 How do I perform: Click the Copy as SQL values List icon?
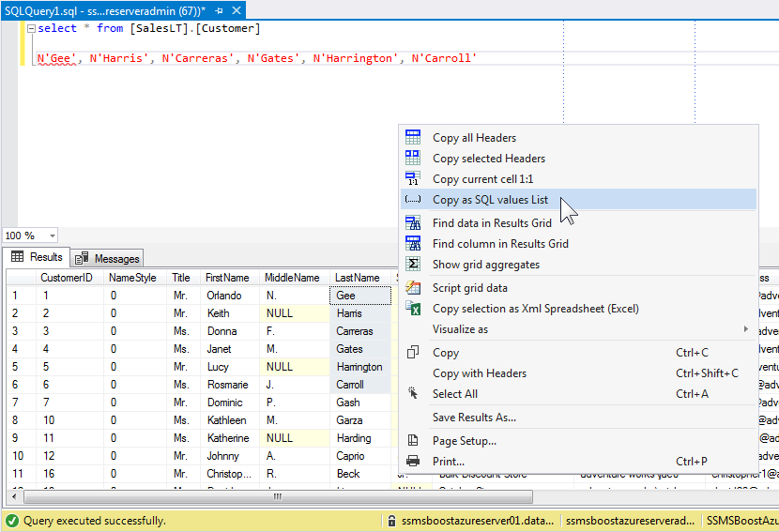[x=413, y=199]
